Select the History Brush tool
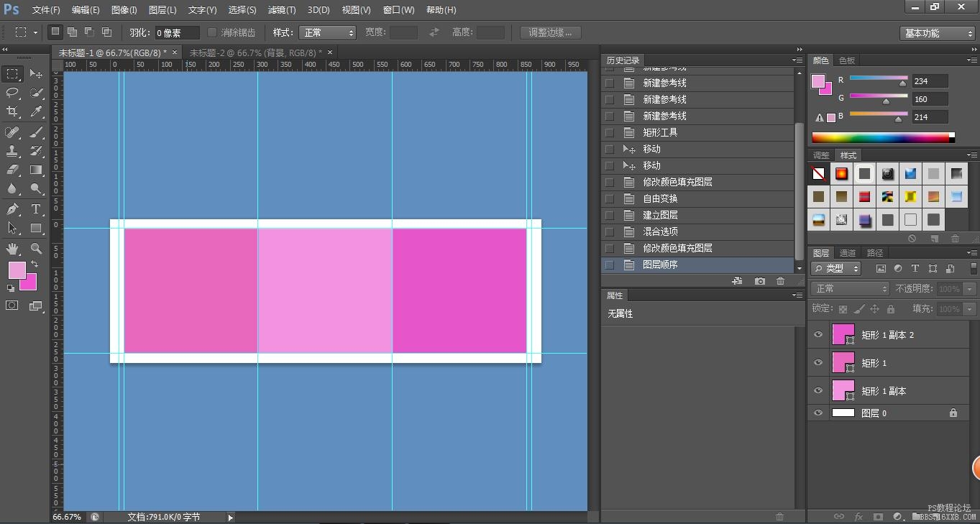 (36, 152)
